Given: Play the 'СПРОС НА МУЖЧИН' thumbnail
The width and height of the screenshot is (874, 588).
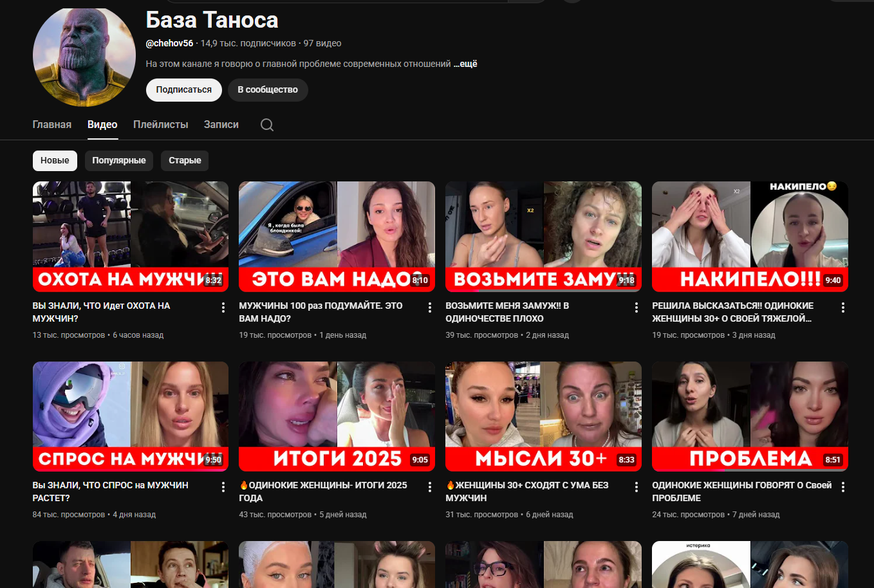Looking at the screenshot, I should click(x=131, y=416).
